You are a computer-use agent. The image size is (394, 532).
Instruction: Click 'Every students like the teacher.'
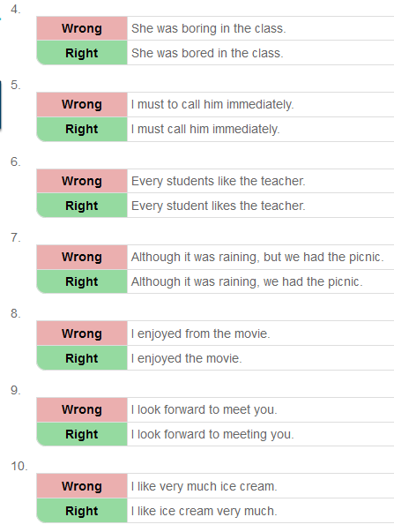pyautogui.click(x=219, y=181)
